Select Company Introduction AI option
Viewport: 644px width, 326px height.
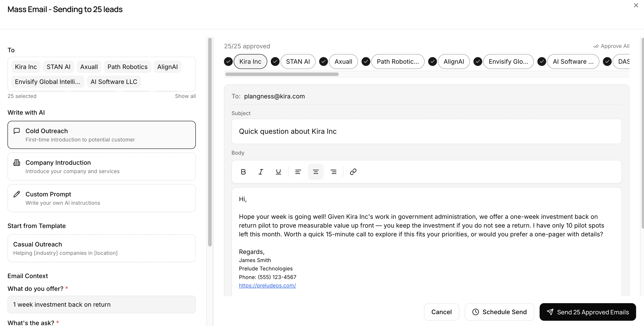pyautogui.click(x=102, y=167)
